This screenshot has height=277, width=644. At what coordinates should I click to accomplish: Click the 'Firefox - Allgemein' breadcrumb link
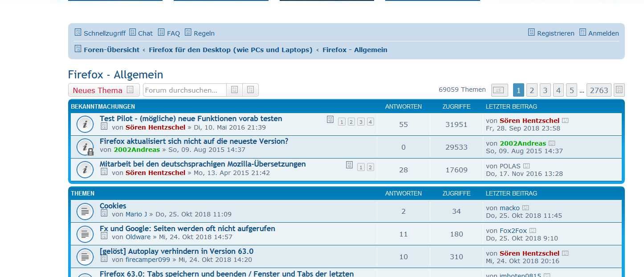tap(355, 50)
